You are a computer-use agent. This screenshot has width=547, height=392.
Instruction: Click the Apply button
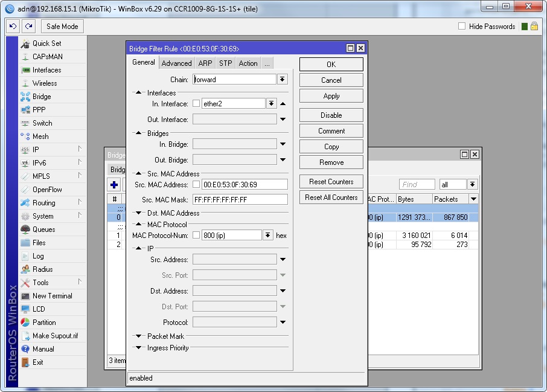click(x=331, y=96)
